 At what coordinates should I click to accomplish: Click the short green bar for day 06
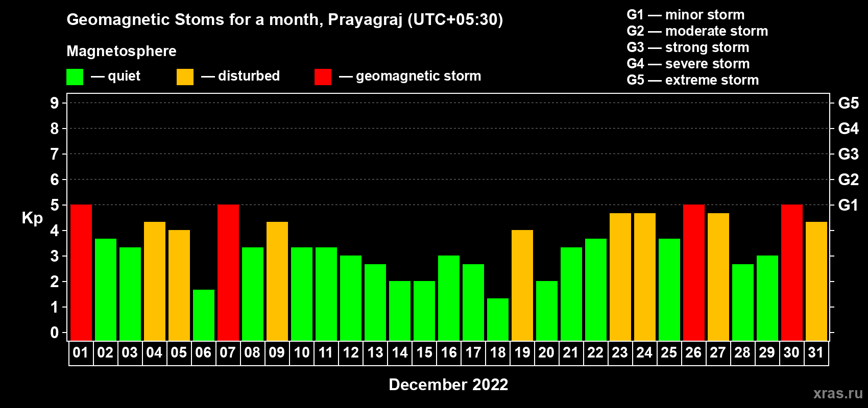[204, 315]
